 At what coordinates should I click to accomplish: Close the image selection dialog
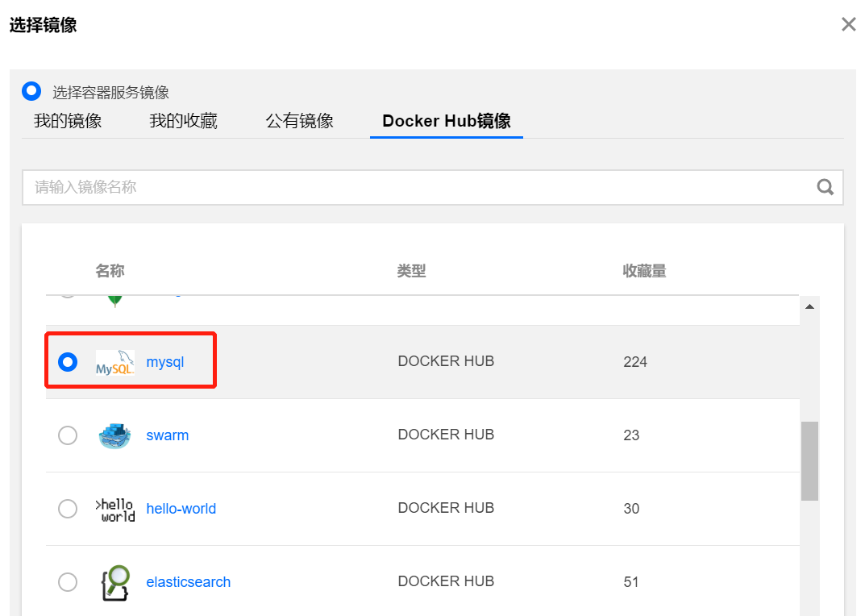coord(848,24)
